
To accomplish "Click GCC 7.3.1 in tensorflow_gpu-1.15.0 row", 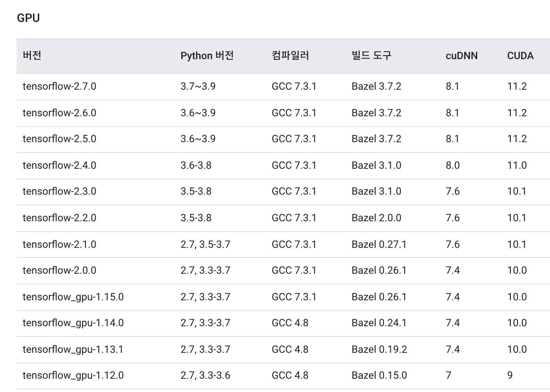I will pyautogui.click(x=294, y=297).
